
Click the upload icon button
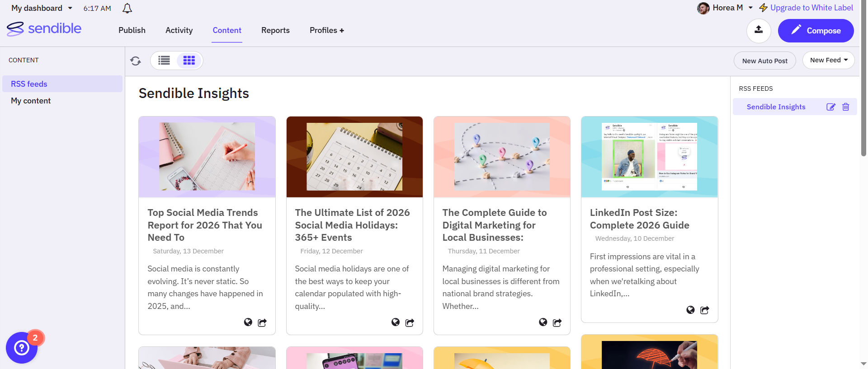pyautogui.click(x=759, y=30)
